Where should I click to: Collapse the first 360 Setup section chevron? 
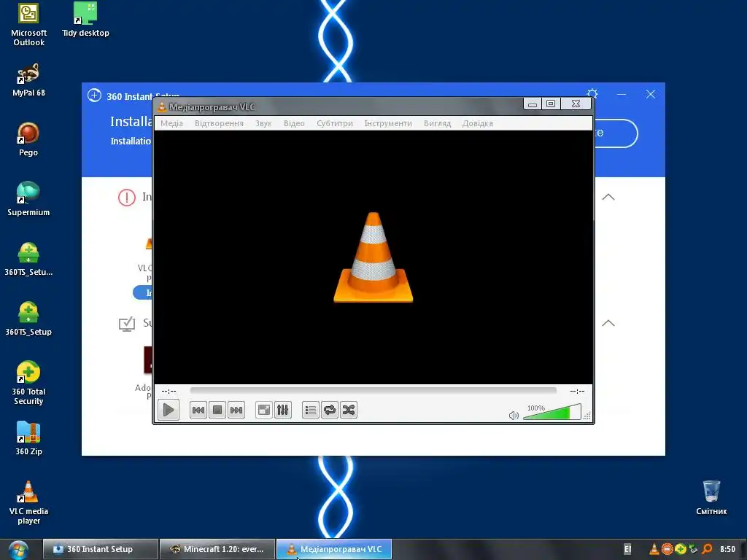pos(608,197)
